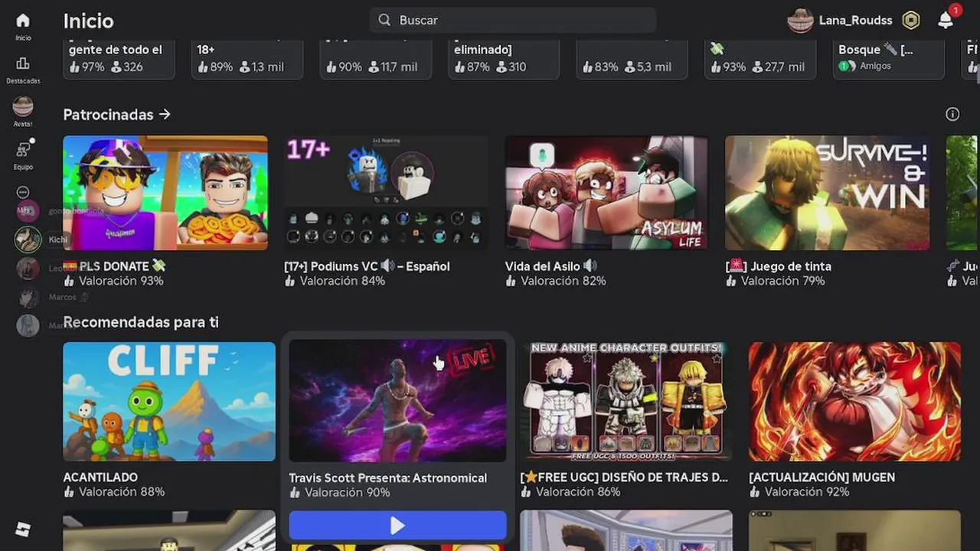Click the info icon beside Patrocinadas
Screen dimensions: 980x551
click(952, 114)
